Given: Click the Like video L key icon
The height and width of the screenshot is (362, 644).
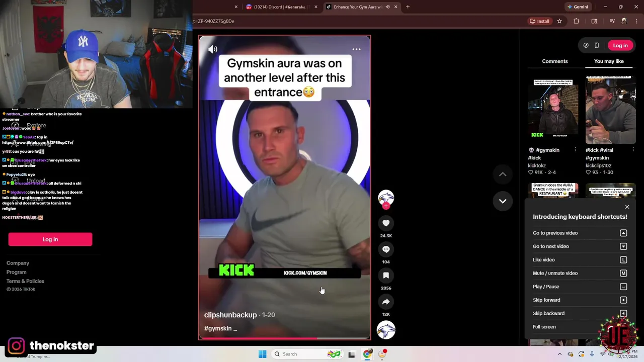Looking at the screenshot, I should 623,260.
